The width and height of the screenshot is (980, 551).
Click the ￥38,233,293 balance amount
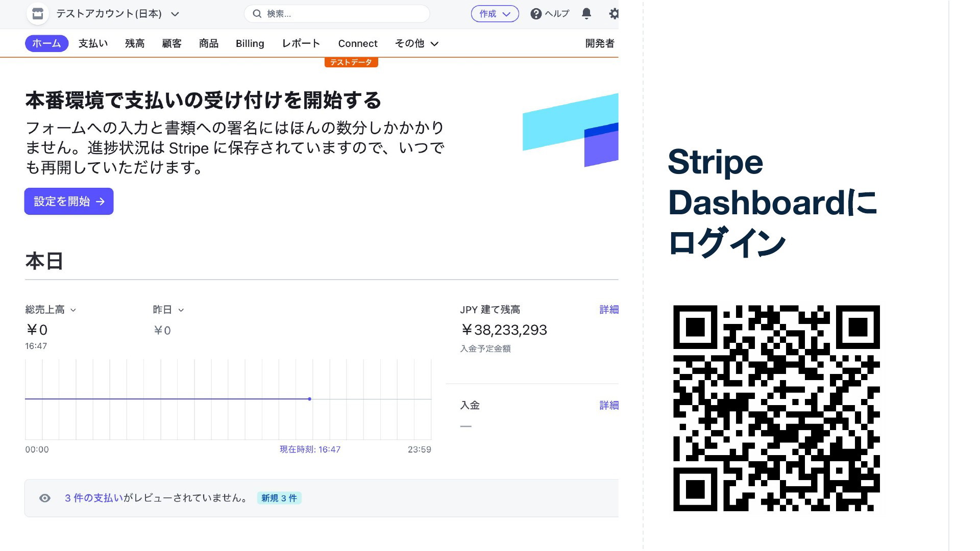tap(504, 330)
